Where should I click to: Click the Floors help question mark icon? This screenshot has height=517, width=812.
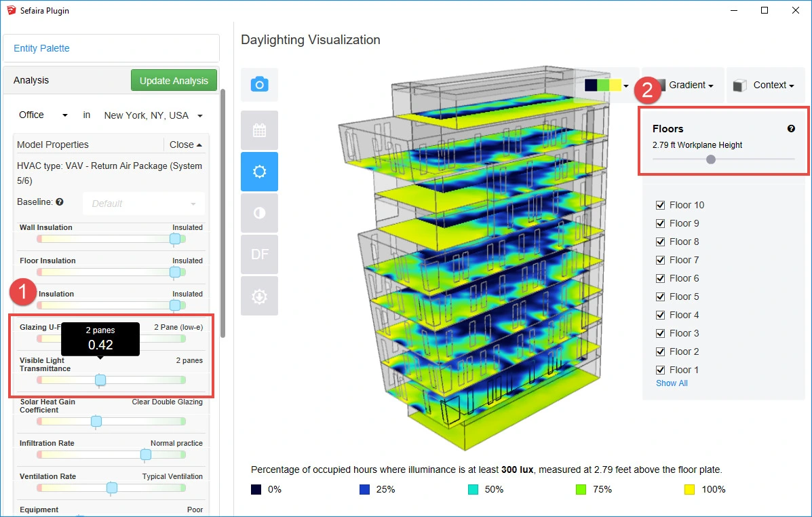click(x=791, y=129)
